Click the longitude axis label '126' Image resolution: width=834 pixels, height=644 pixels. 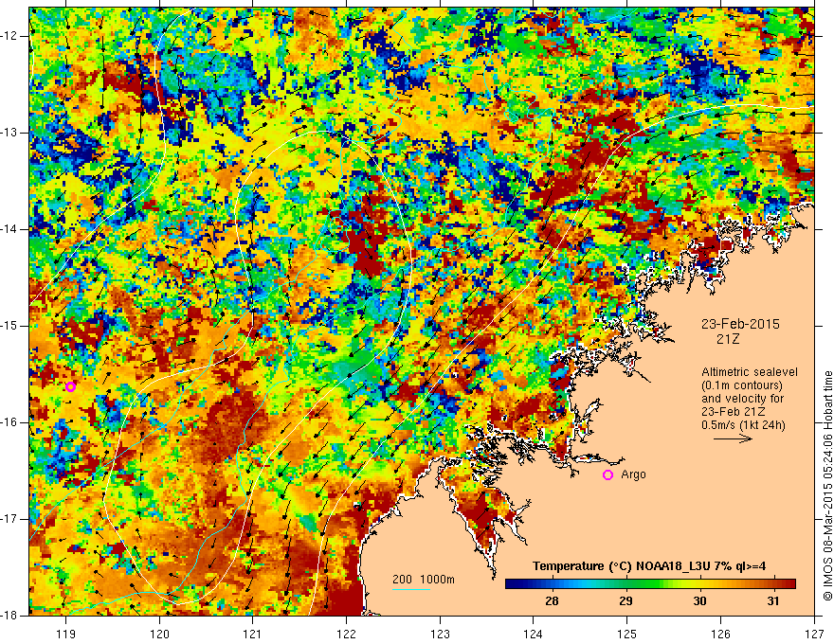720,634
